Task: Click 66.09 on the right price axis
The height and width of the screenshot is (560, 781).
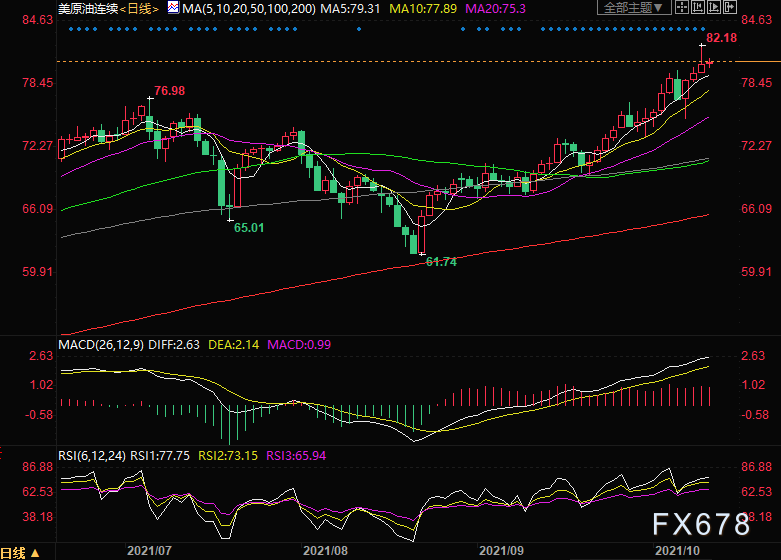Action: tap(757, 209)
